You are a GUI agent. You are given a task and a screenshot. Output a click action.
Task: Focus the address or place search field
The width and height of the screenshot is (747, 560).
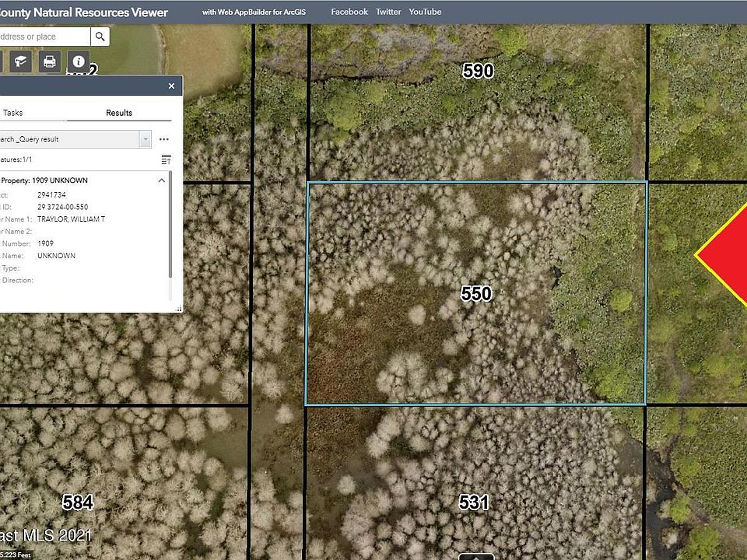44,37
